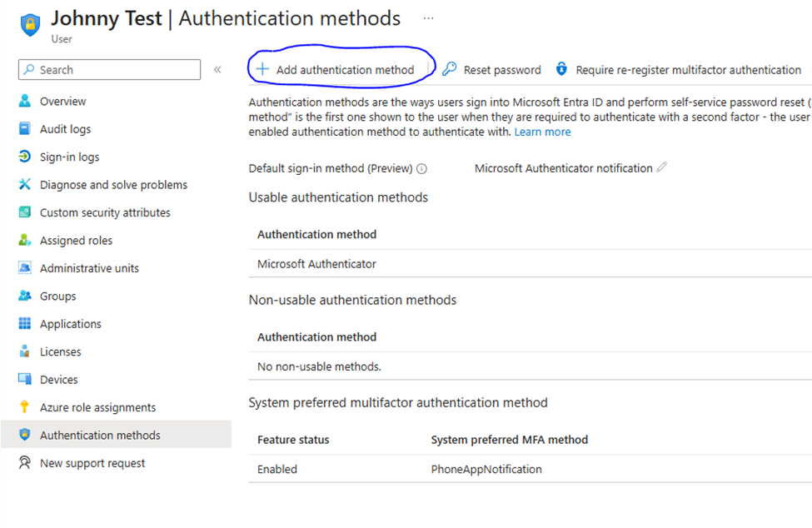The height and width of the screenshot is (528, 812).
Task: Click Add authentication method button
Action: 336,70
